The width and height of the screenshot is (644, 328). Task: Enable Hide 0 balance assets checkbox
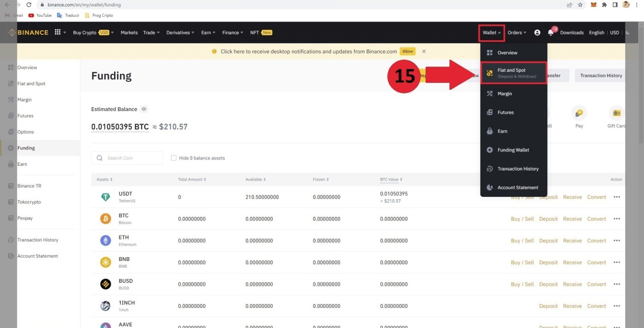pyautogui.click(x=173, y=158)
